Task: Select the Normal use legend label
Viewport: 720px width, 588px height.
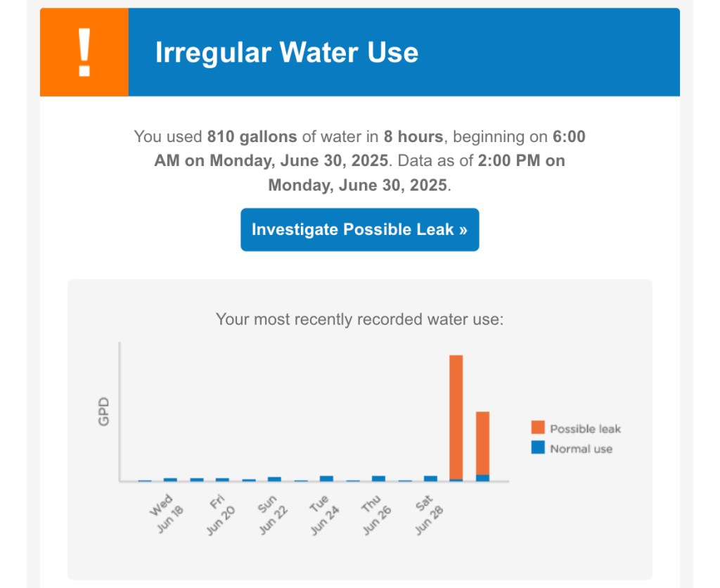Action: point(581,449)
